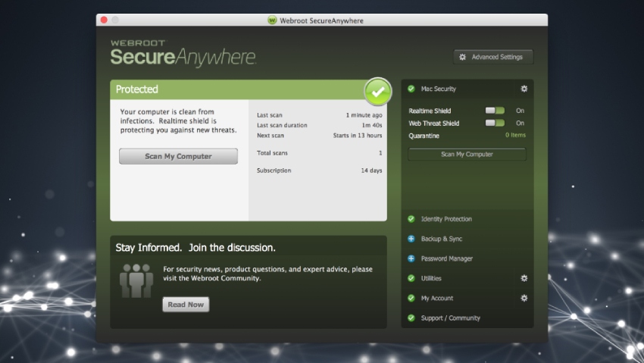644x363 pixels.
Task: Close the Webroot SecureAnywhere window
Action: point(104,20)
